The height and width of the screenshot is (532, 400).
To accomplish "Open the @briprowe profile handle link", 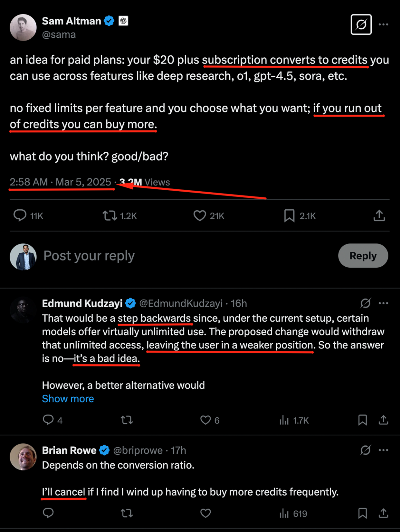I will click(138, 450).
